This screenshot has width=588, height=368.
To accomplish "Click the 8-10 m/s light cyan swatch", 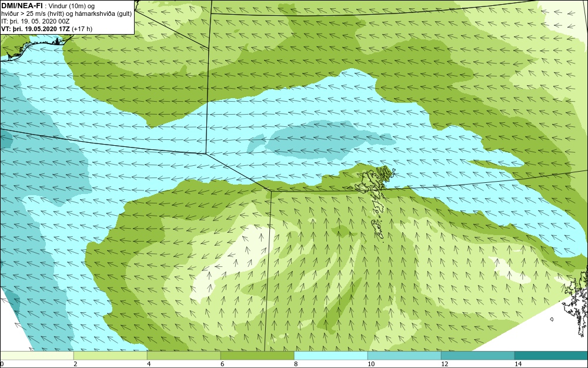I will tap(330, 356).
